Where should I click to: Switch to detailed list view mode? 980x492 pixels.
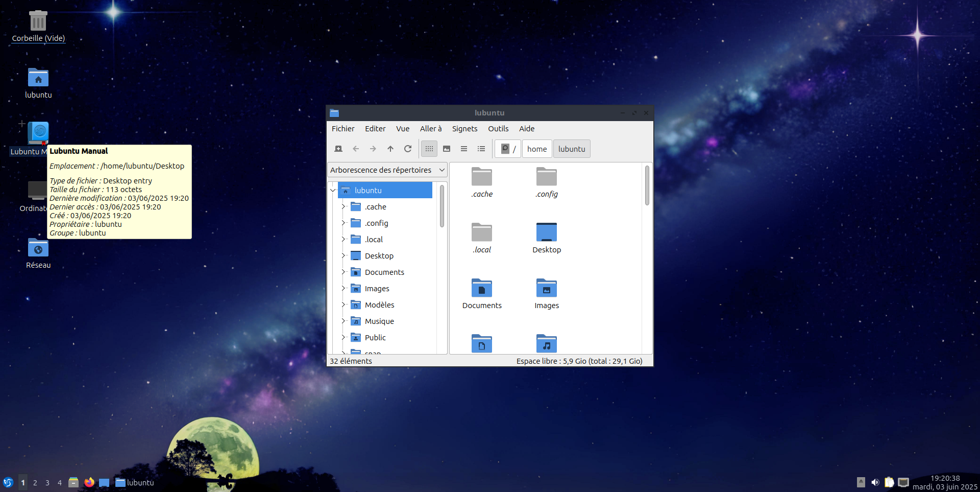[481, 149]
